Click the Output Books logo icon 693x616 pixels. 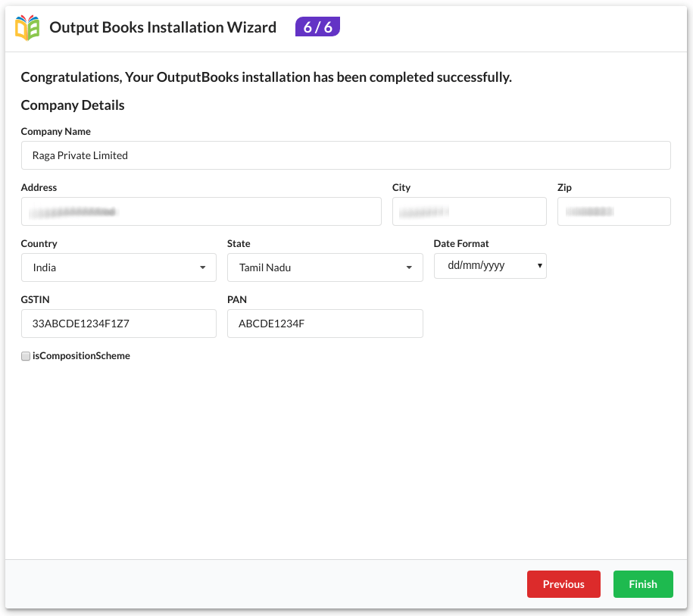coord(27,27)
